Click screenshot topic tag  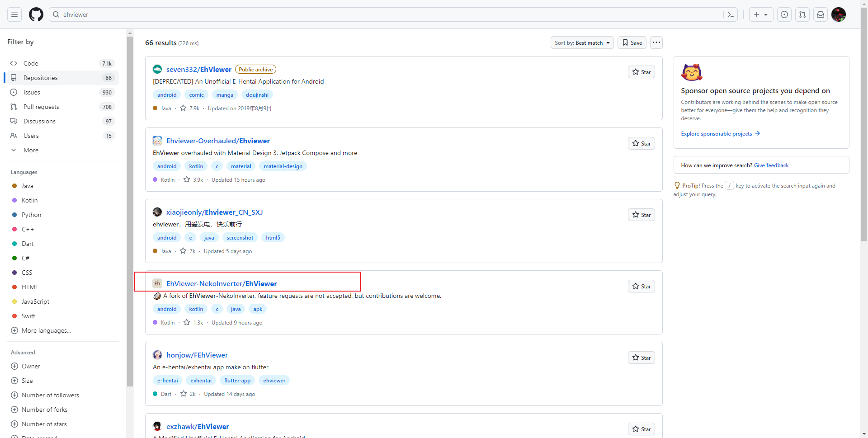click(x=240, y=238)
